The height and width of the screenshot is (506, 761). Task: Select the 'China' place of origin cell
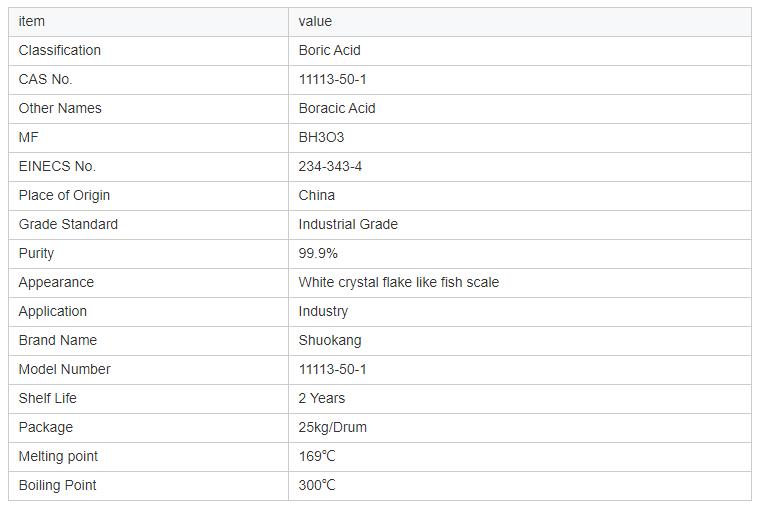[x=316, y=195]
